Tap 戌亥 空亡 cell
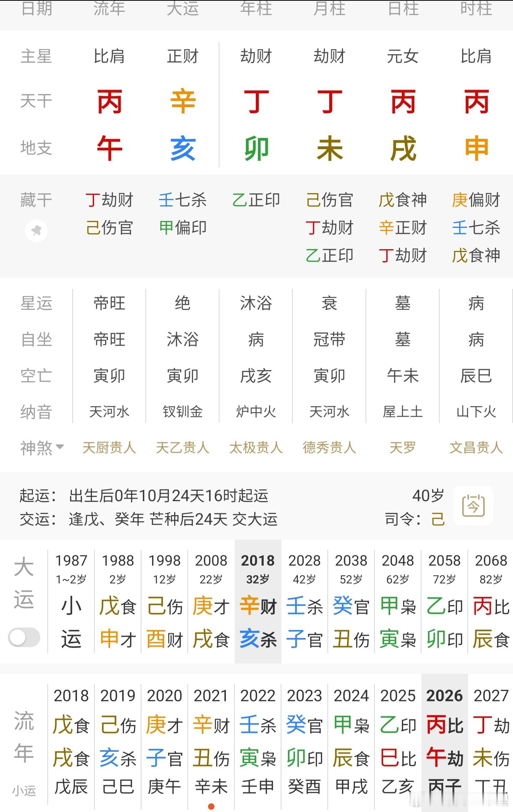 click(256, 376)
